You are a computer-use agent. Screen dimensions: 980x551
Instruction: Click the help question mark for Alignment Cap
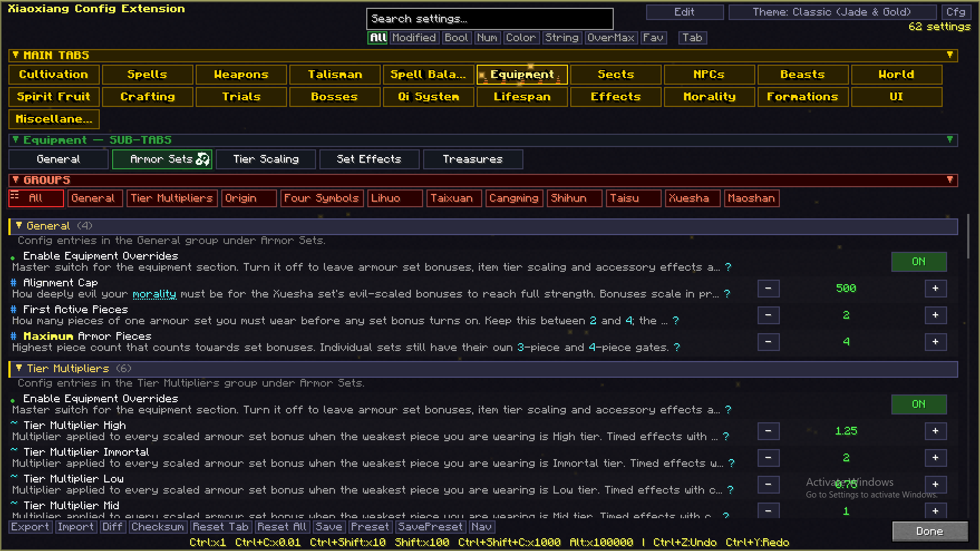pos(727,294)
